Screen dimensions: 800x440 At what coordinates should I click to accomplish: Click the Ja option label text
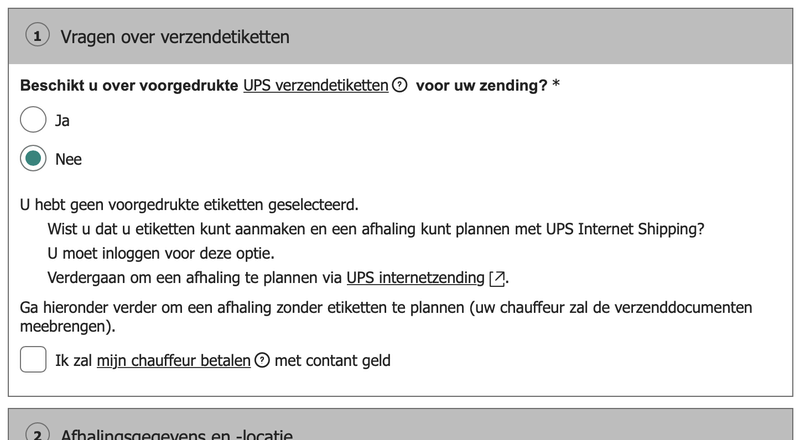62,120
